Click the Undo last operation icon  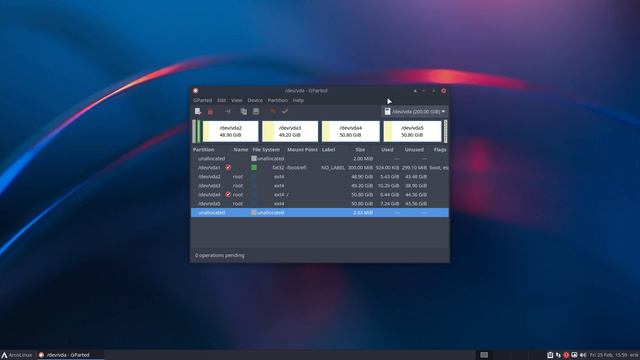(x=273, y=111)
